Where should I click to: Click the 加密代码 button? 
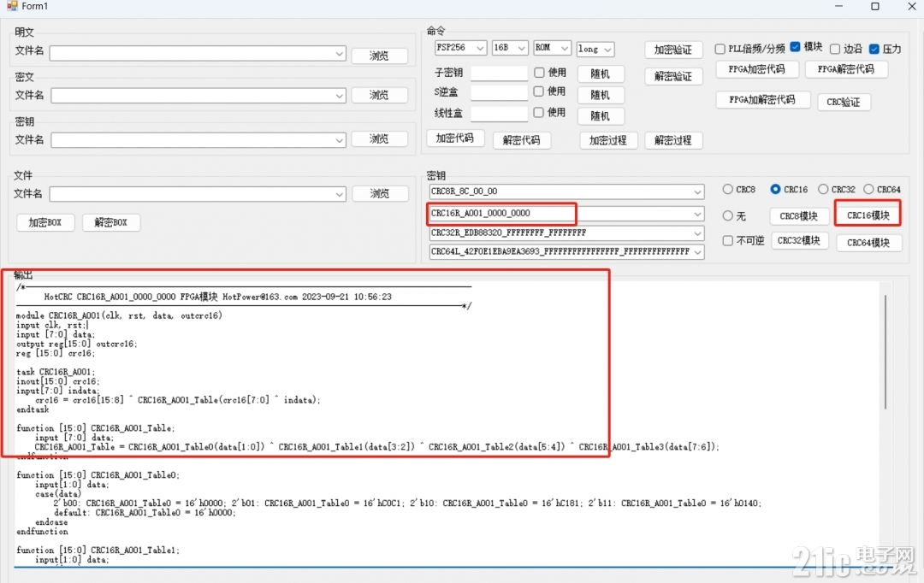[x=455, y=138]
